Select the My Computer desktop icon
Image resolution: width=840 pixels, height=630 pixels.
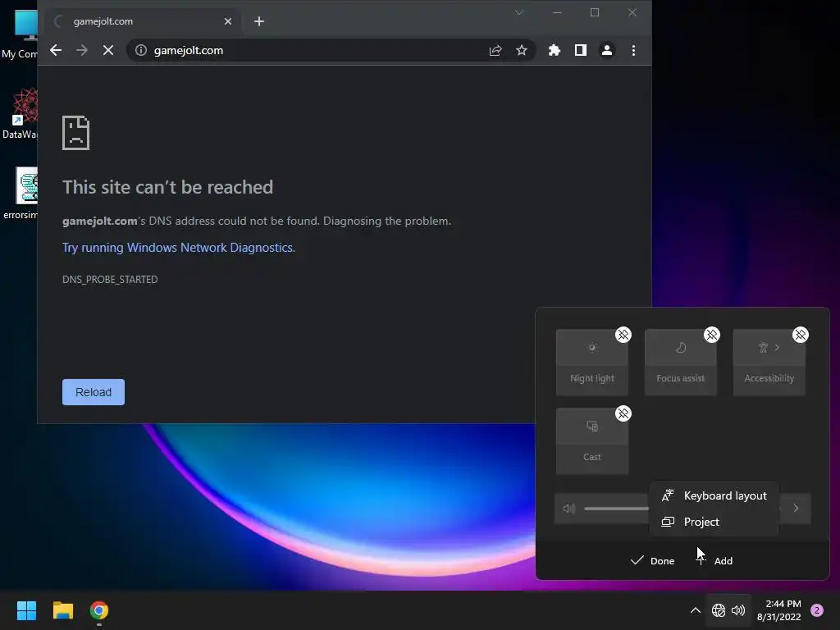click(20, 34)
